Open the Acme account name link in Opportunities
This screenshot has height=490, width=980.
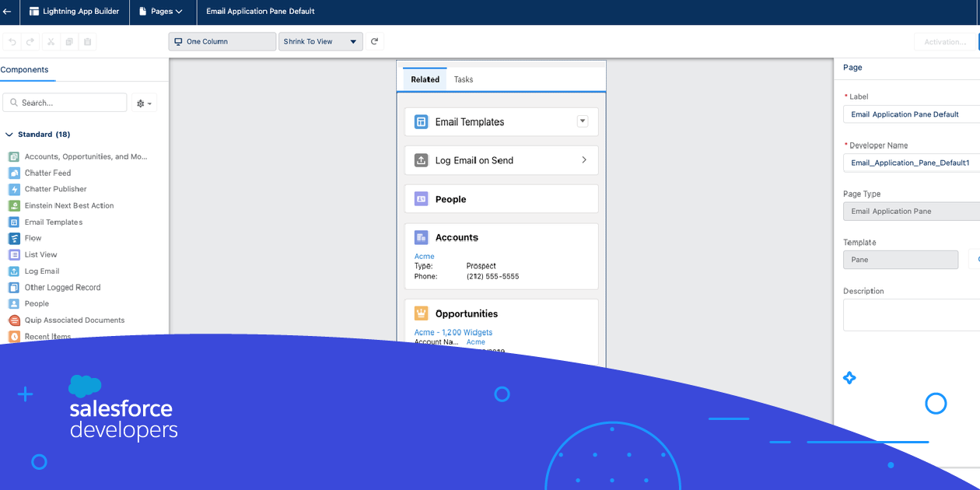475,341
